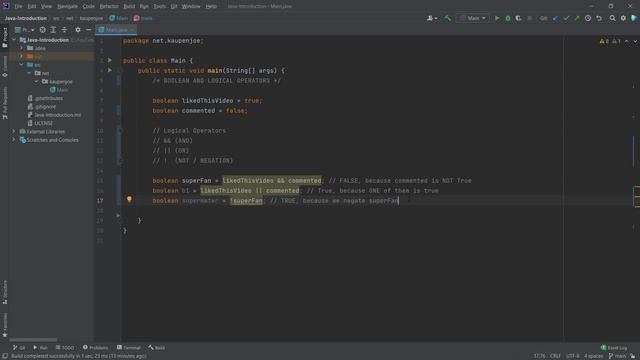Expand the .idea folder
The image size is (640, 360).
pyautogui.click(x=22, y=48)
